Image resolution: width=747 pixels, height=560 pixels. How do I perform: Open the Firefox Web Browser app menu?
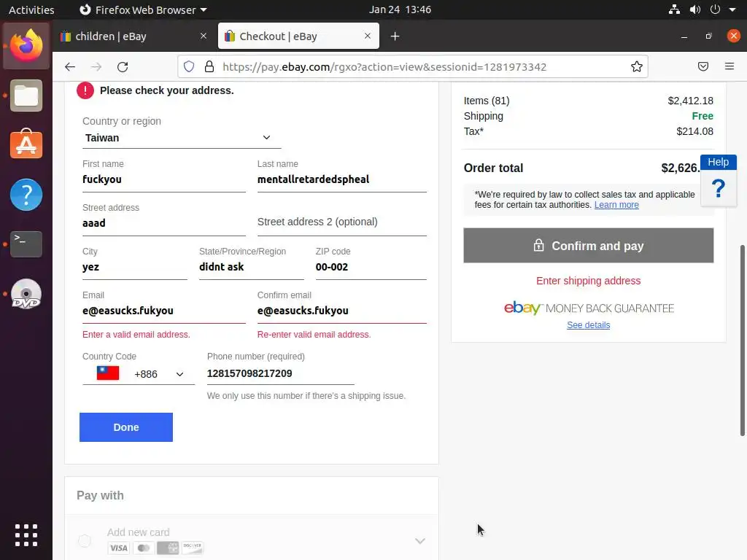143,9
